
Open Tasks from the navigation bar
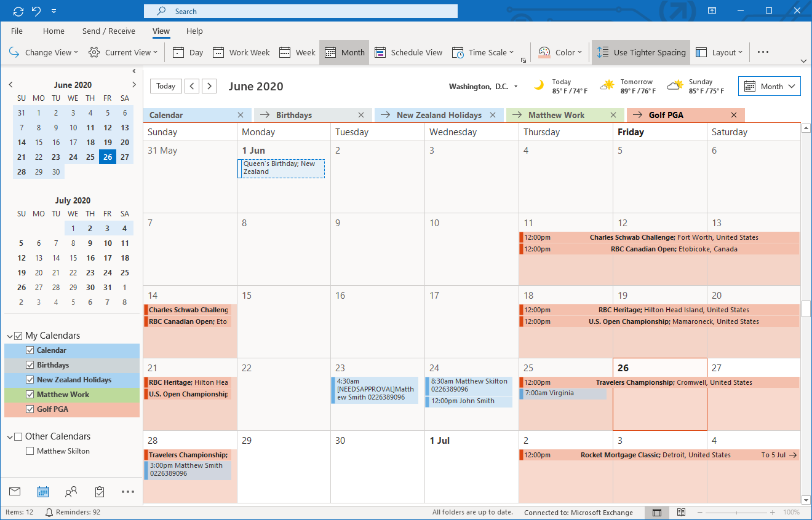(100, 492)
